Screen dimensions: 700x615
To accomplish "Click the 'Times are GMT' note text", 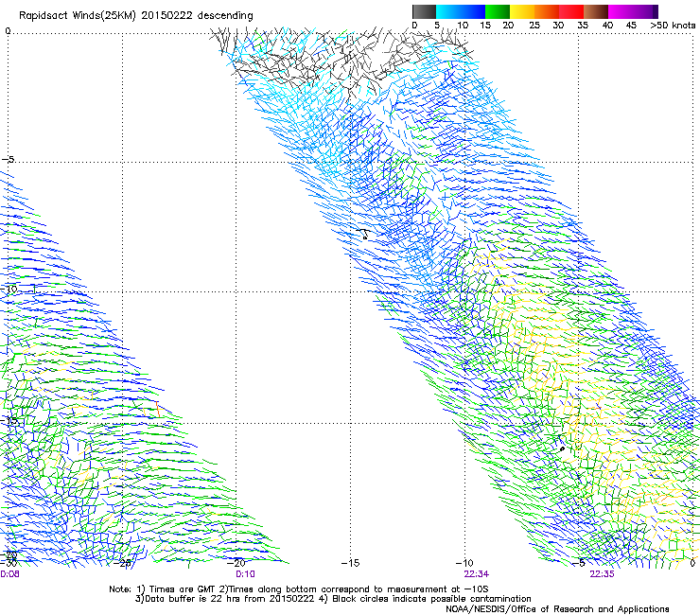I will (x=183, y=589).
